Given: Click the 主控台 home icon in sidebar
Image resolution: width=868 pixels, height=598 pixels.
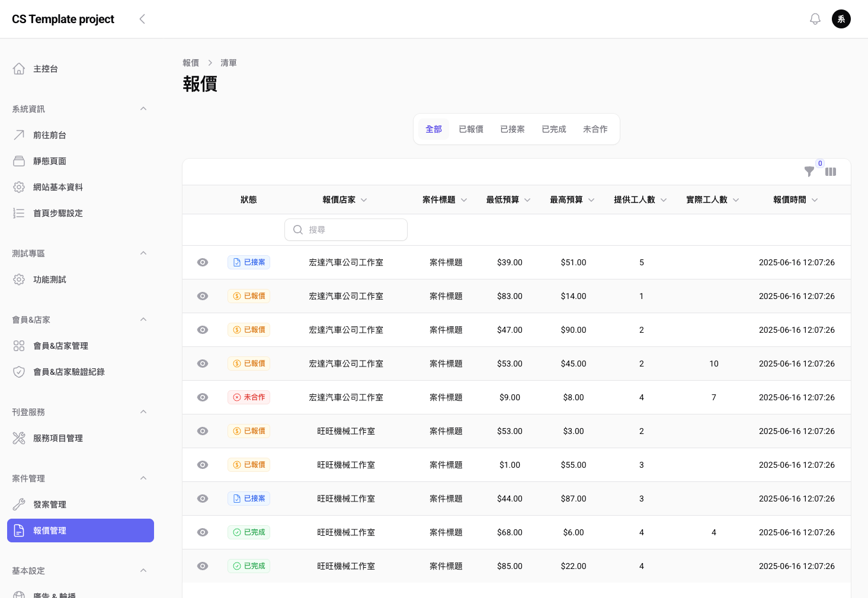Looking at the screenshot, I should tap(18, 68).
